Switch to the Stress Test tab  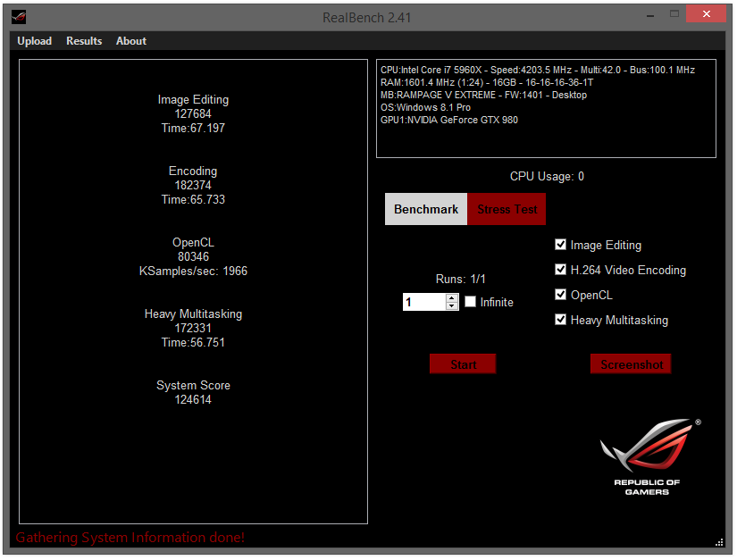click(x=507, y=209)
